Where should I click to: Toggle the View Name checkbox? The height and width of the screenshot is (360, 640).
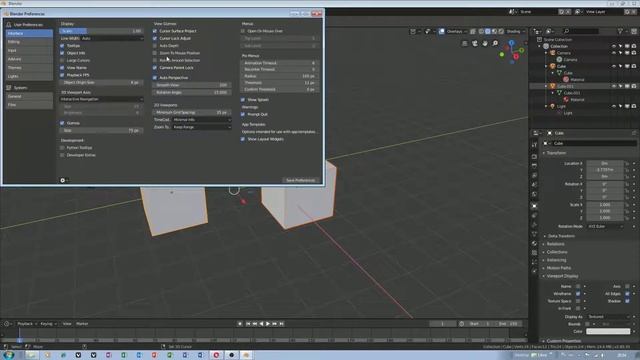click(62, 68)
